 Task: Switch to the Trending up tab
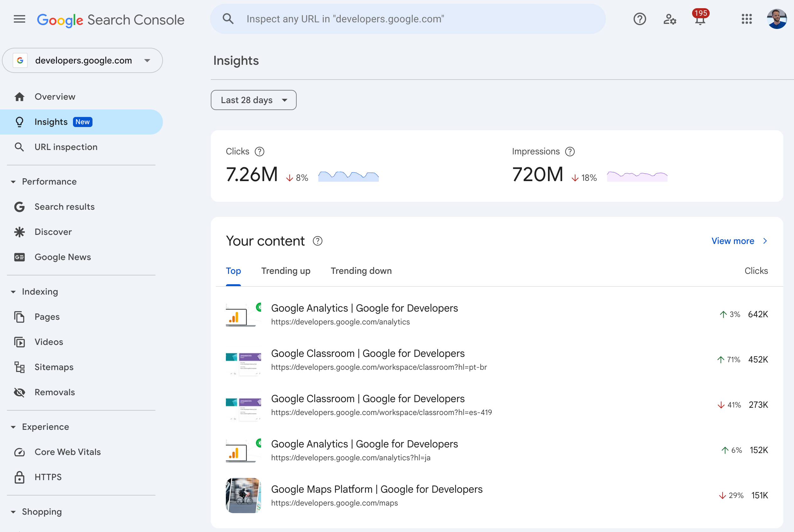286,271
